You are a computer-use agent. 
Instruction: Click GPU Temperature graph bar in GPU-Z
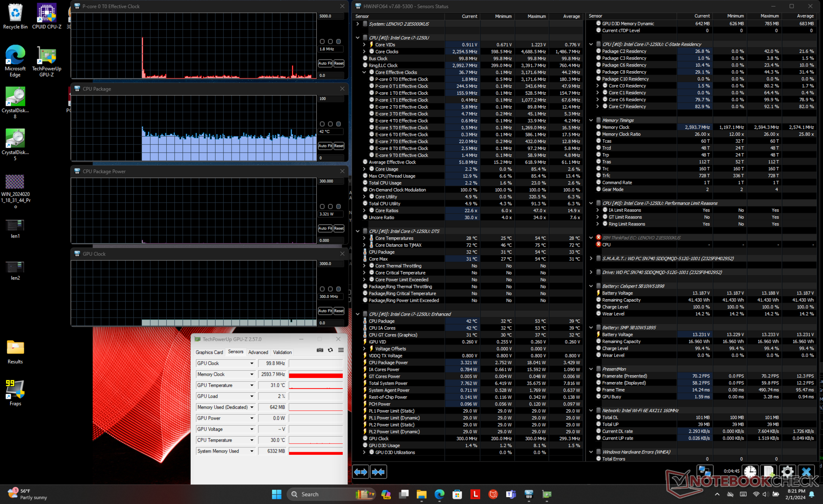[316, 385]
